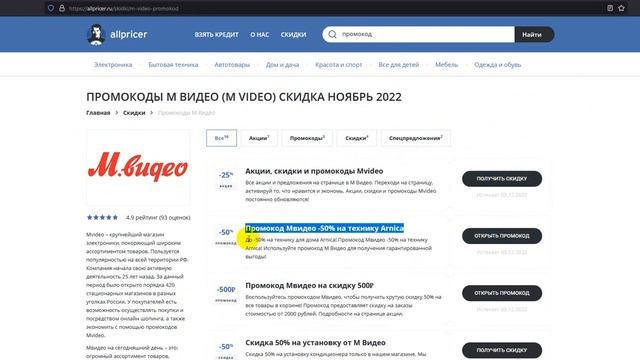This screenshot has height=360, width=640.
Task: Open СКИДКИ menu item in header
Action: pos(293,35)
